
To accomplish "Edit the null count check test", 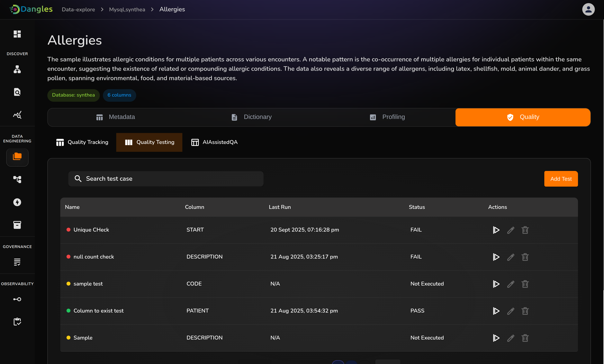I will pos(511,257).
